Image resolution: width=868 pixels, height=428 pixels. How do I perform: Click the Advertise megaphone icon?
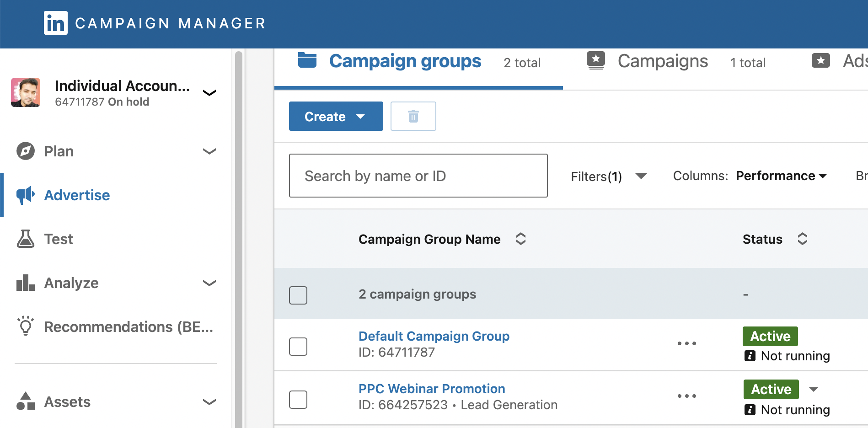tap(26, 195)
